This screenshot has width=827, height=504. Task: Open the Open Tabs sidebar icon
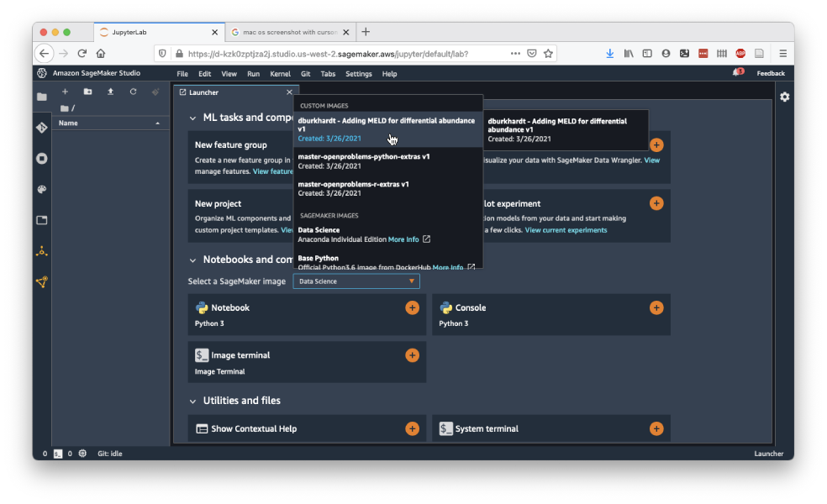[42, 220]
